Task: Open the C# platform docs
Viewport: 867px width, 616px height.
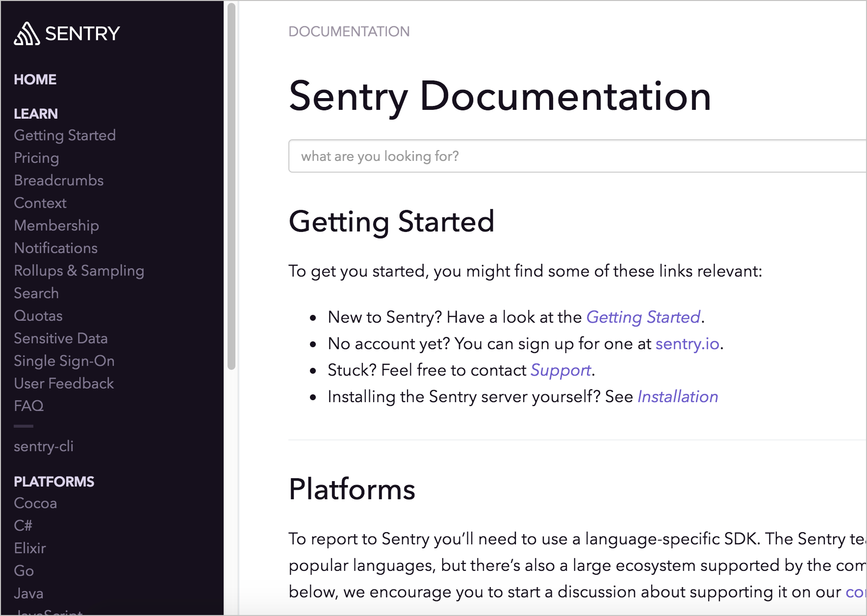Action: [23, 526]
